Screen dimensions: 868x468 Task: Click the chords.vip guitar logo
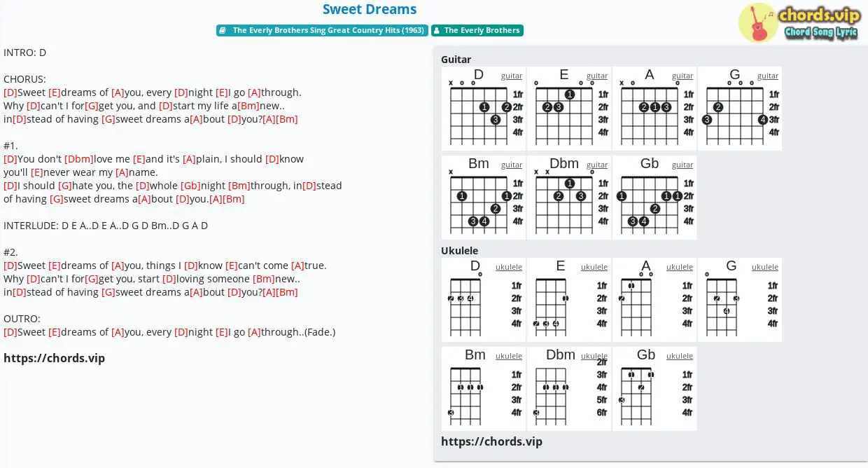tap(799, 22)
